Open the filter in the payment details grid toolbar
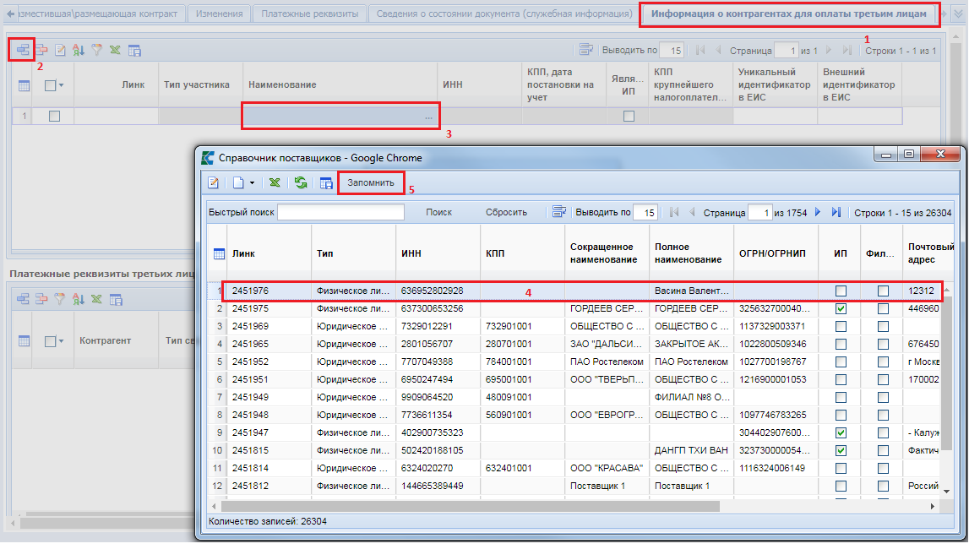This screenshot has height=560, width=969. pyautogui.click(x=60, y=299)
